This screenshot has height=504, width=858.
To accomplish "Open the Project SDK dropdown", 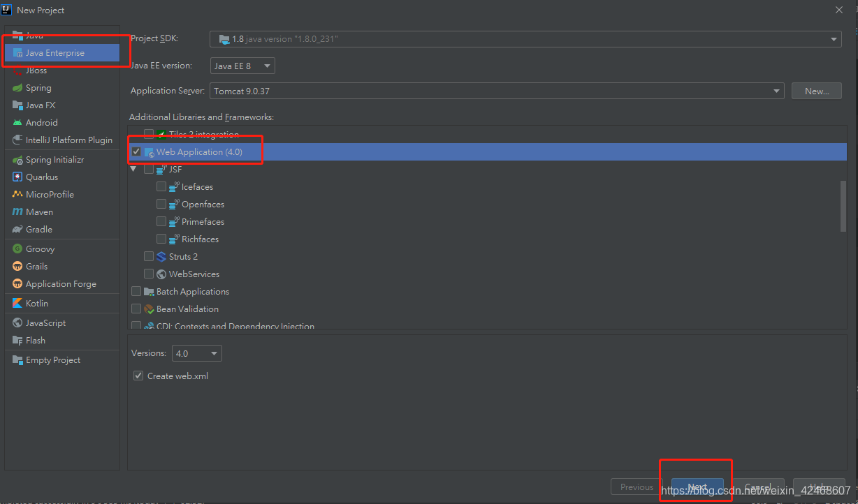I will 525,39.
